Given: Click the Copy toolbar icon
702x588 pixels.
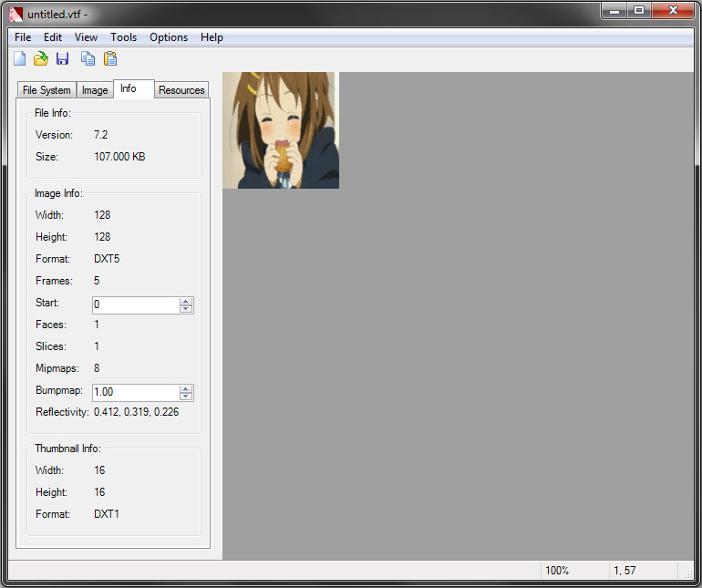Looking at the screenshot, I should tap(88, 58).
